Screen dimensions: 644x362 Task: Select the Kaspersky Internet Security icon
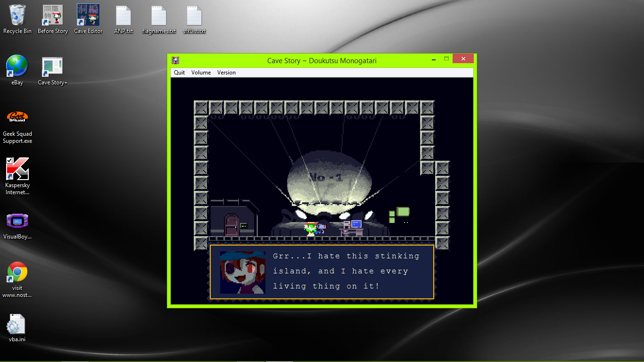(17, 176)
